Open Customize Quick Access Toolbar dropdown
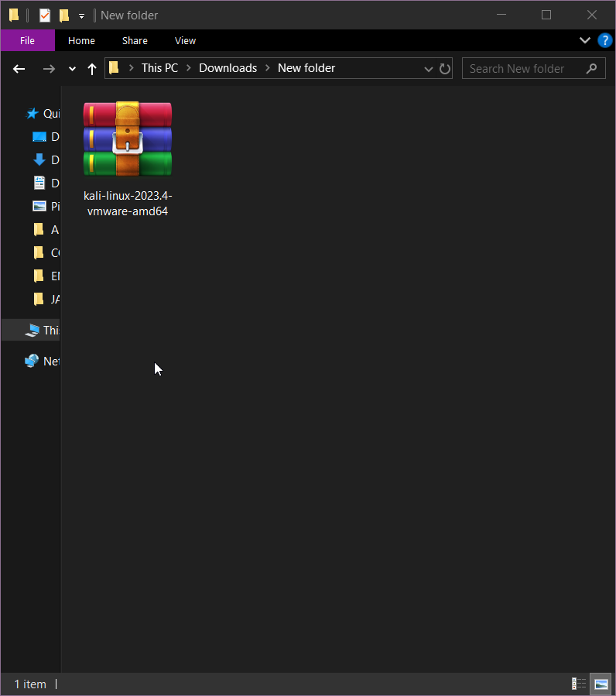The width and height of the screenshot is (616, 696). click(x=81, y=15)
